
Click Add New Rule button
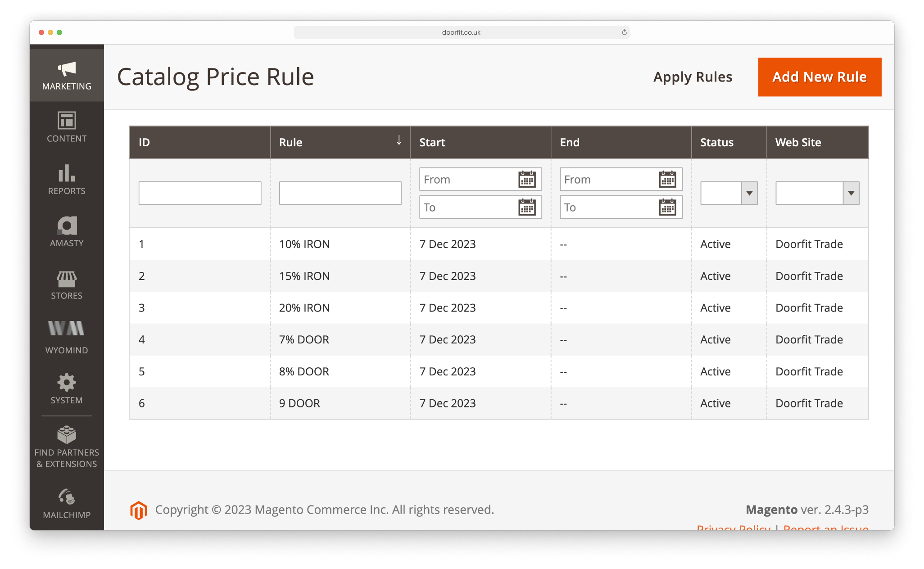(820, 77)
